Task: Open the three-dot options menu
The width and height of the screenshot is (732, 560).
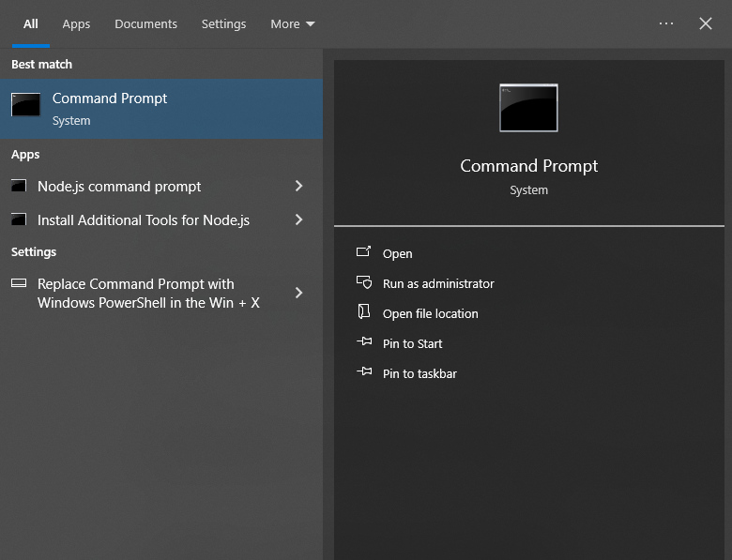Action: (x=666, y=24)
